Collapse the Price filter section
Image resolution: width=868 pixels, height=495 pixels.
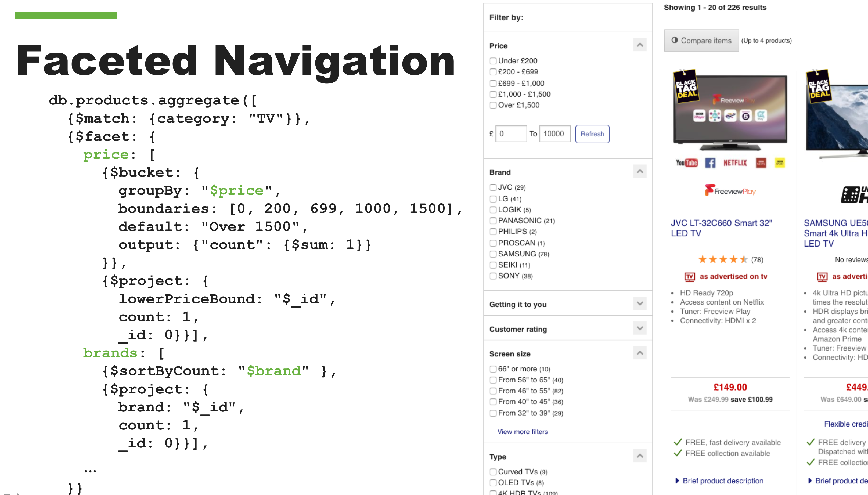640,45
